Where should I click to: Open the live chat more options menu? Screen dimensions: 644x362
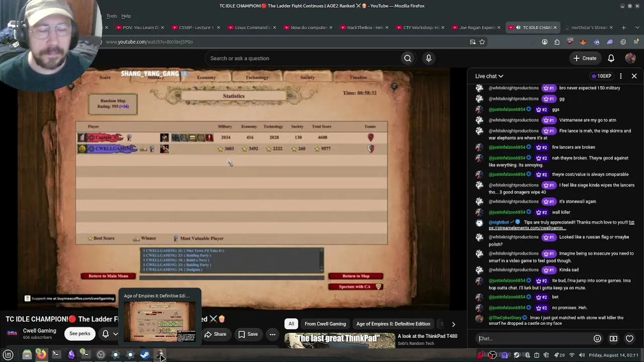621,76
